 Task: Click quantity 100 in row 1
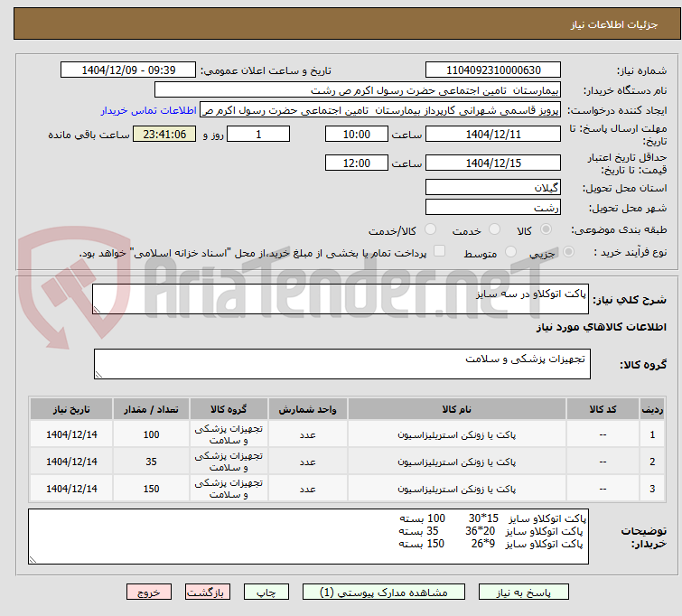click(x=151, y=434)
